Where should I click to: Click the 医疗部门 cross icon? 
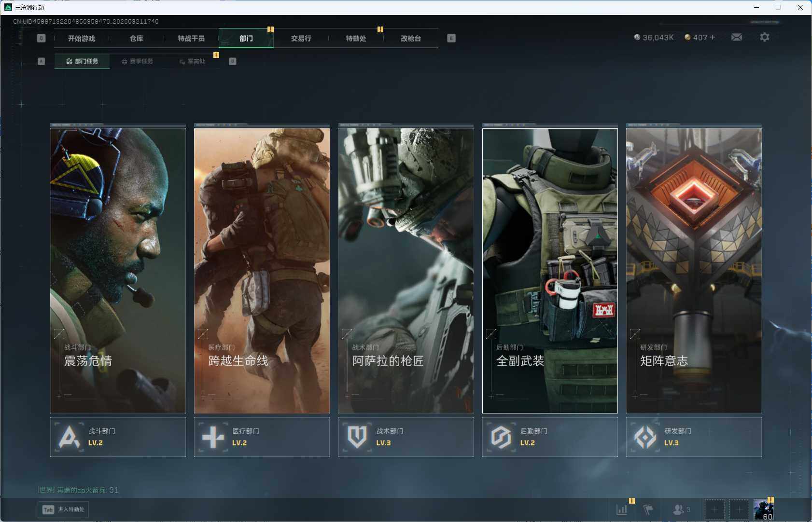pyautogui.click(x=213, y=437)
